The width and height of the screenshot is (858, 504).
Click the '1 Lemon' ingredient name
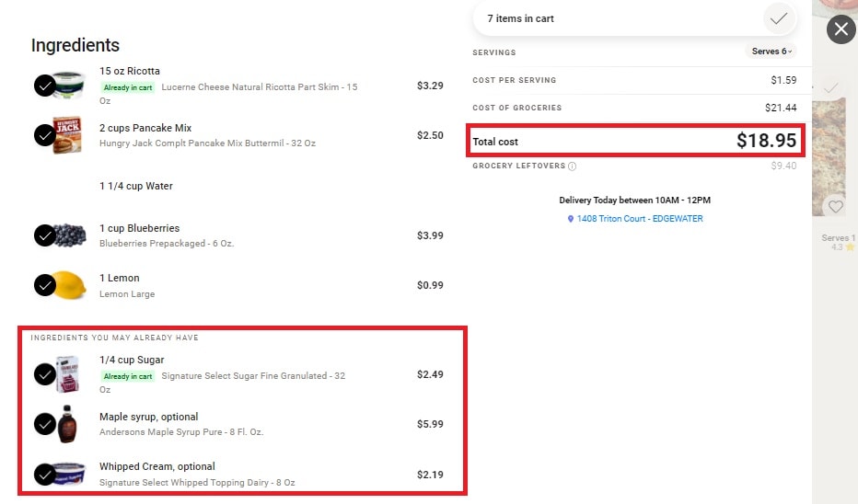click(120, 278)
